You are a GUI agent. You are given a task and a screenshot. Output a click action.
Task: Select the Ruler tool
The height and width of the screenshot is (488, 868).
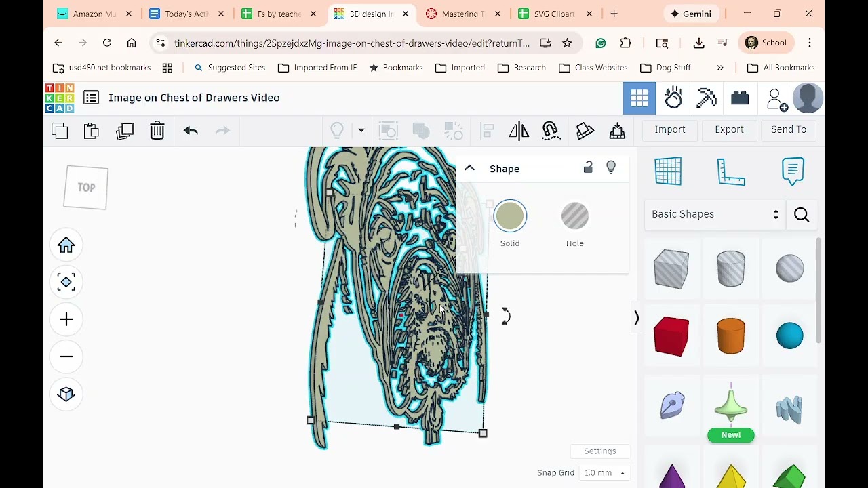coord(731,171)
